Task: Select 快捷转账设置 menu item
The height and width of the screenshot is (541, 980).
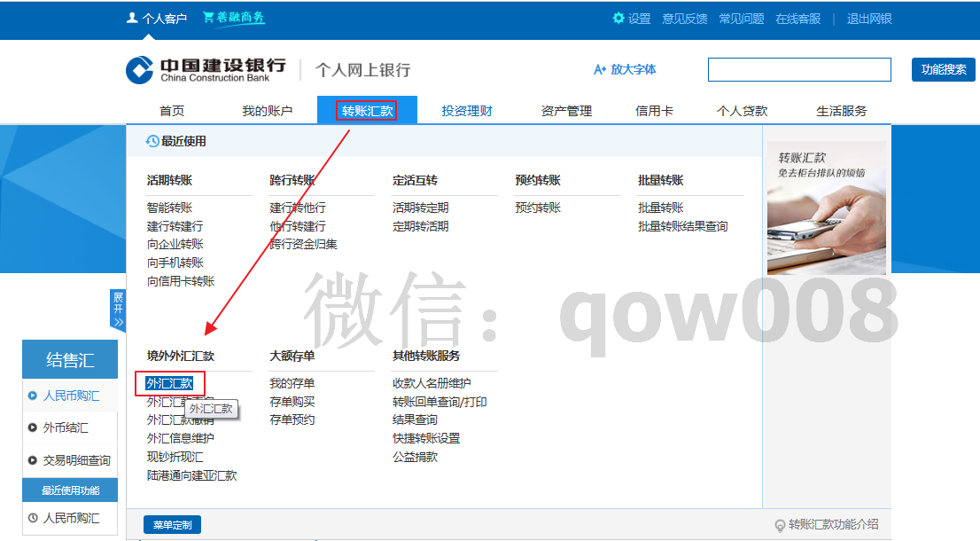Action: 426,438
